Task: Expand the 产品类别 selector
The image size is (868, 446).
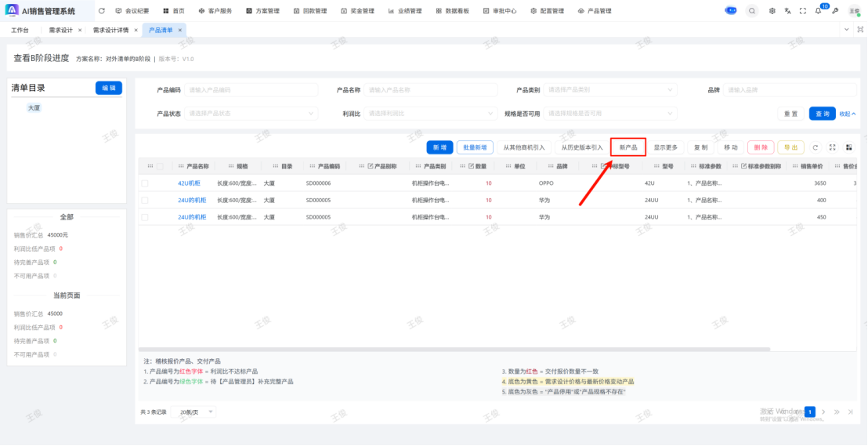Action: click(611, 90)
